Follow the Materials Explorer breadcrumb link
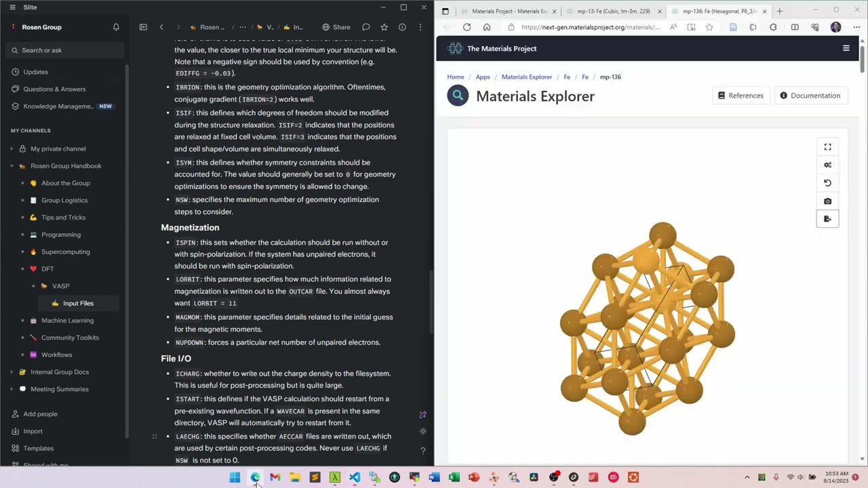This screenshot has height=488, width=868. (527, 77)
